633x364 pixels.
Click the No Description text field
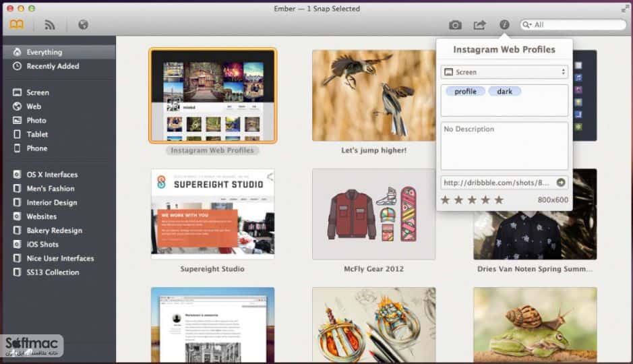point(504,146)
